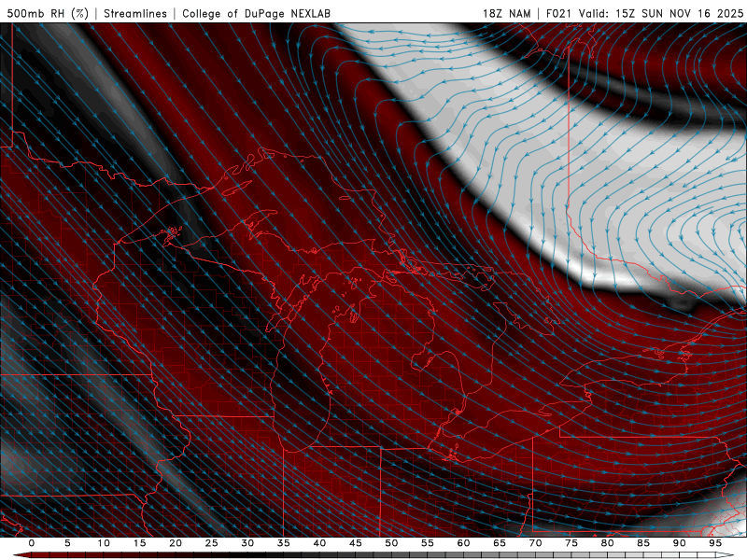Click the "85" colorbar scale value
This screenshot has height=560, width=747.
tap(643, 543)
